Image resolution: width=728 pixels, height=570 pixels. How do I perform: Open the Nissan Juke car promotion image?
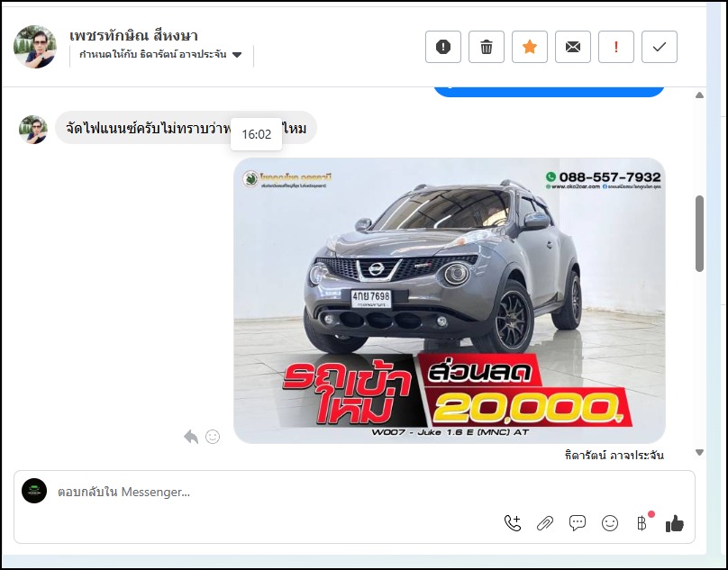[x=449, y=301]
